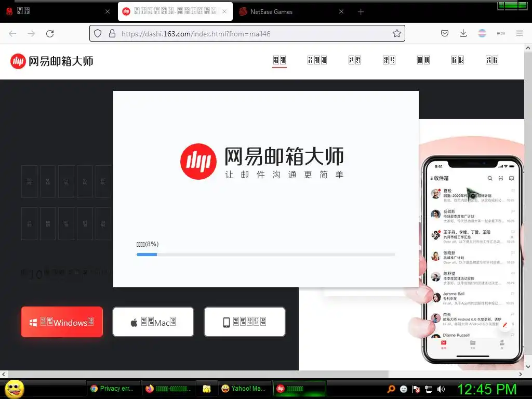Screen dimensions: 532x399
Task: Select the active Mail Master browser tab
Action: point(175,11)
